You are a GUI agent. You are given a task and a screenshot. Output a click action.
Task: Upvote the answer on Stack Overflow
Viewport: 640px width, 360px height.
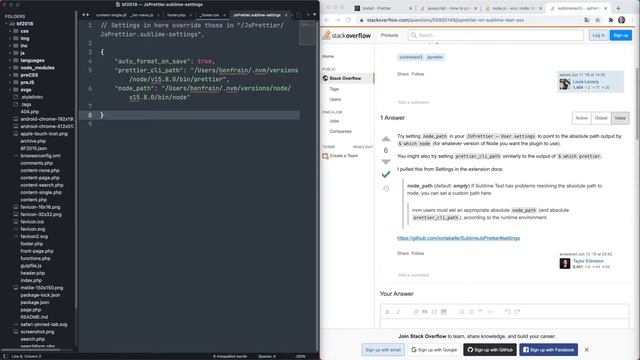(x=386, y=139)
